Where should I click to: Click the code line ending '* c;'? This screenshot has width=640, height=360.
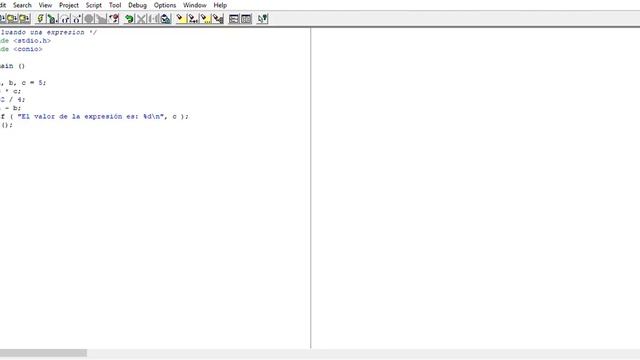[11, 91]
